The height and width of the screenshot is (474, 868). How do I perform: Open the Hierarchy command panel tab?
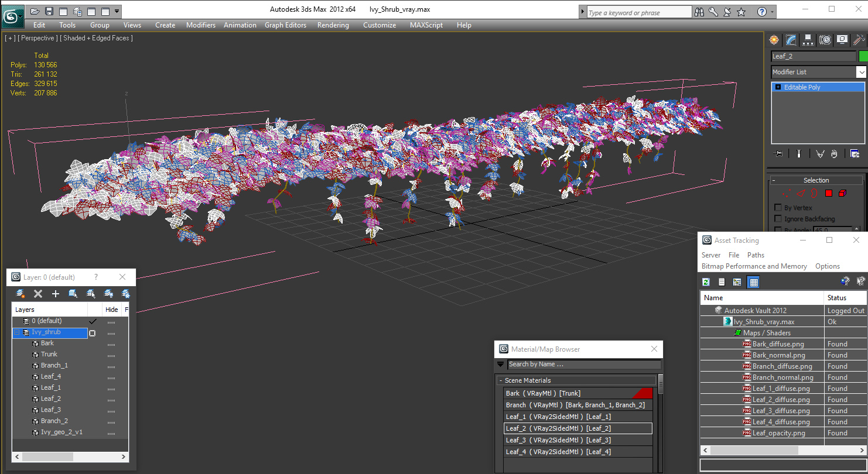click(808, 40)
